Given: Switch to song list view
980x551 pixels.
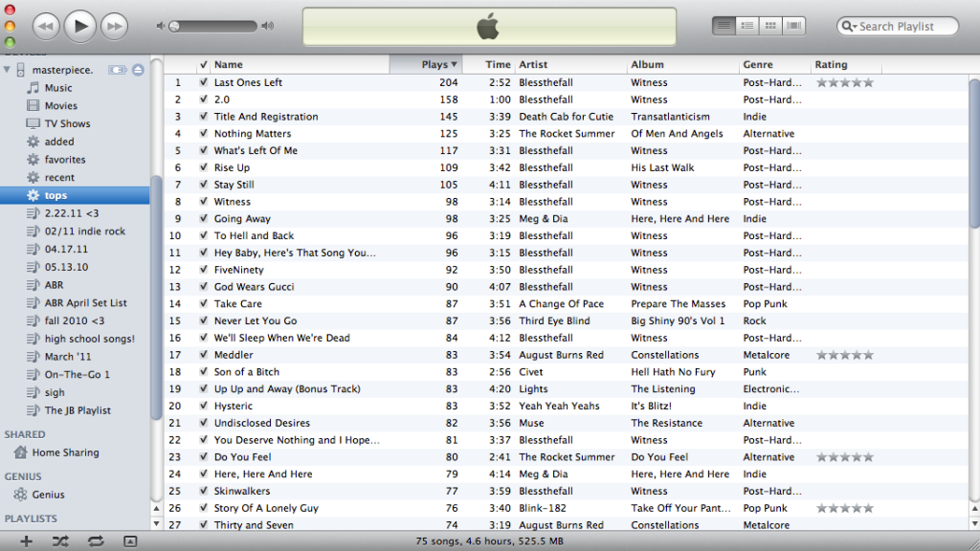Looking at the screenshot, I should point(724,26).
